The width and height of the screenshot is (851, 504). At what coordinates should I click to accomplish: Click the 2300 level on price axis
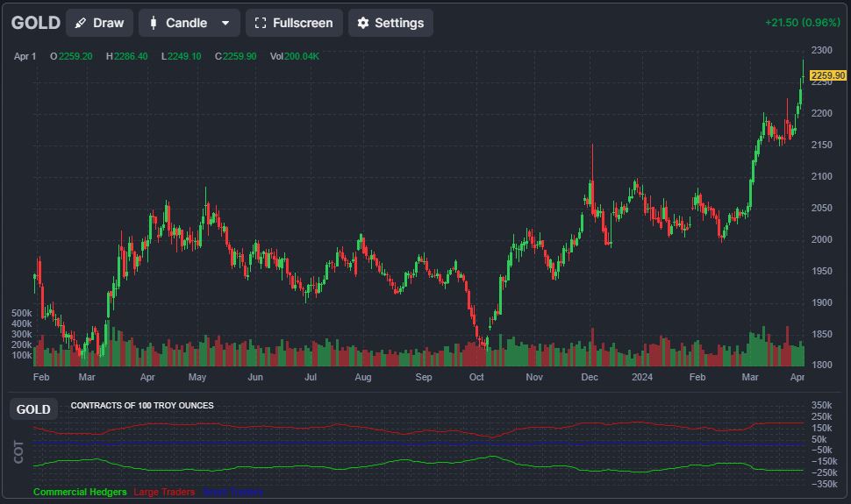822,51
